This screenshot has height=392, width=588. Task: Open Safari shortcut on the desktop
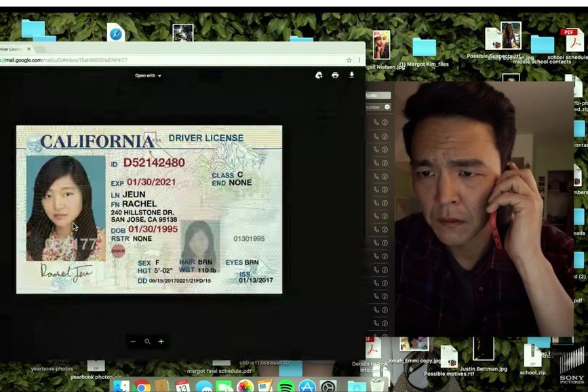(116, 34)
